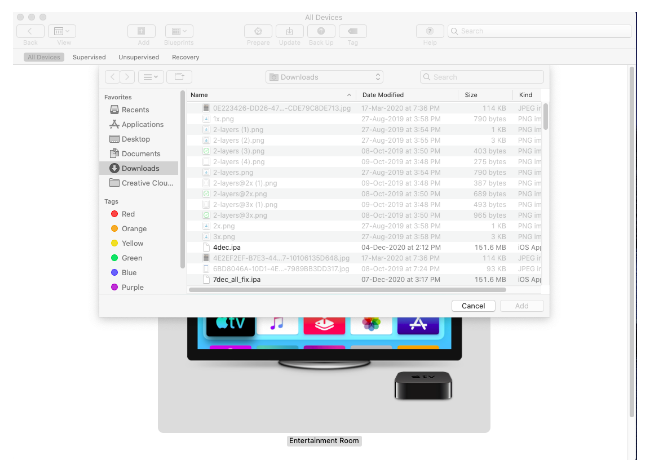This screenshot has height=465, width=653.
Task: Click the 0E223428 jpg file row
Action: click(364, 108)
